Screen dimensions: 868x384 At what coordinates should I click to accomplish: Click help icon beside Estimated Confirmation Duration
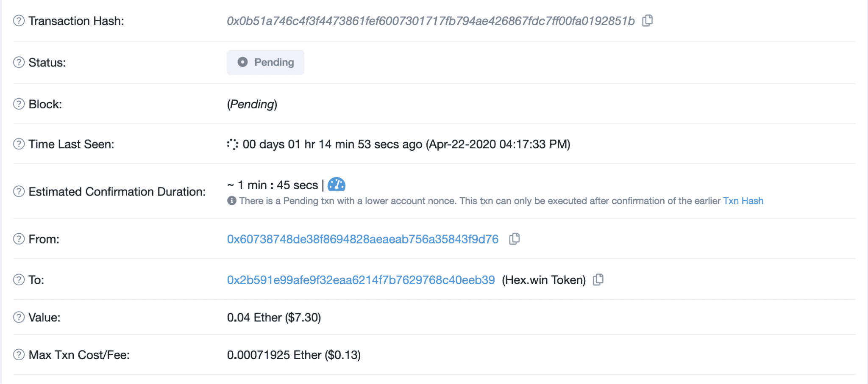(19, 191)
